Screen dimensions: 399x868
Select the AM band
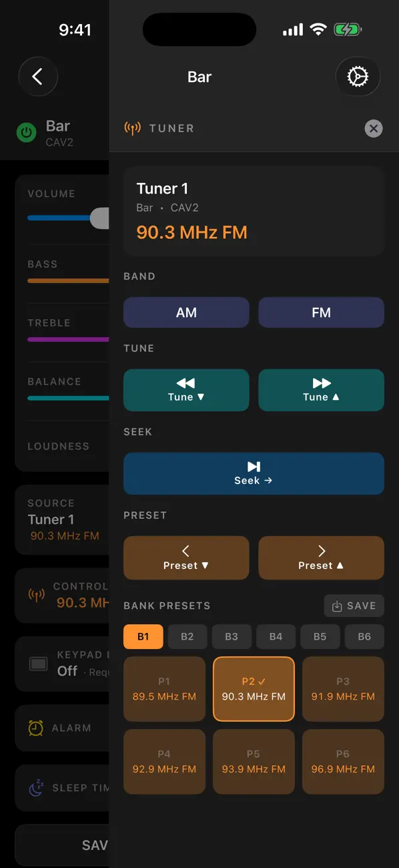coord(186,312)
